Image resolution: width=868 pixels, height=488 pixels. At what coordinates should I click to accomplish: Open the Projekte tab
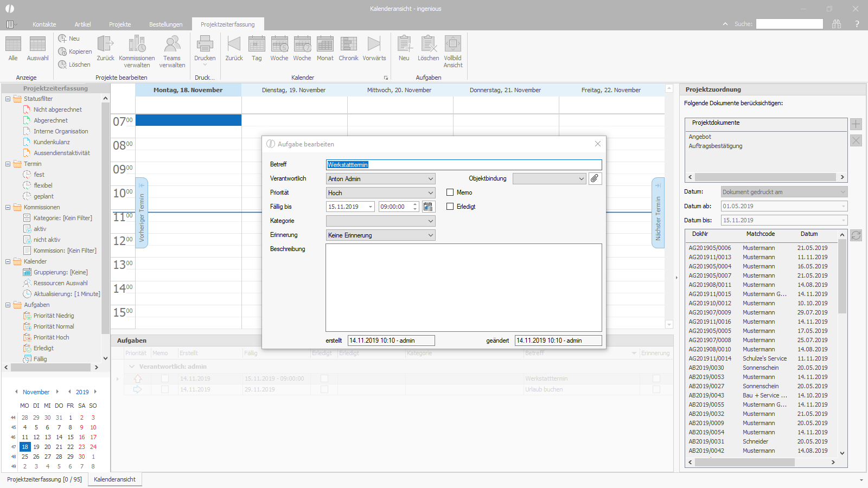click(x=120, y=24)
